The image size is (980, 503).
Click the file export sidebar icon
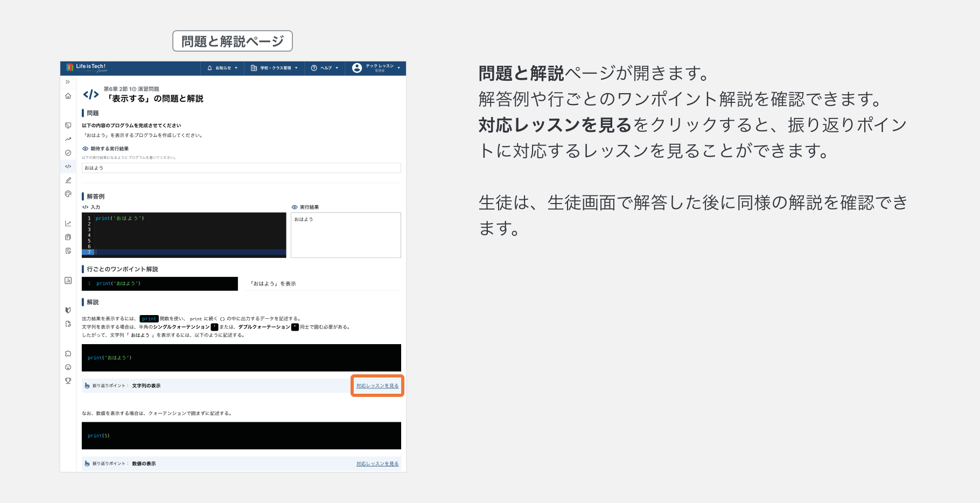coord(68,324)
